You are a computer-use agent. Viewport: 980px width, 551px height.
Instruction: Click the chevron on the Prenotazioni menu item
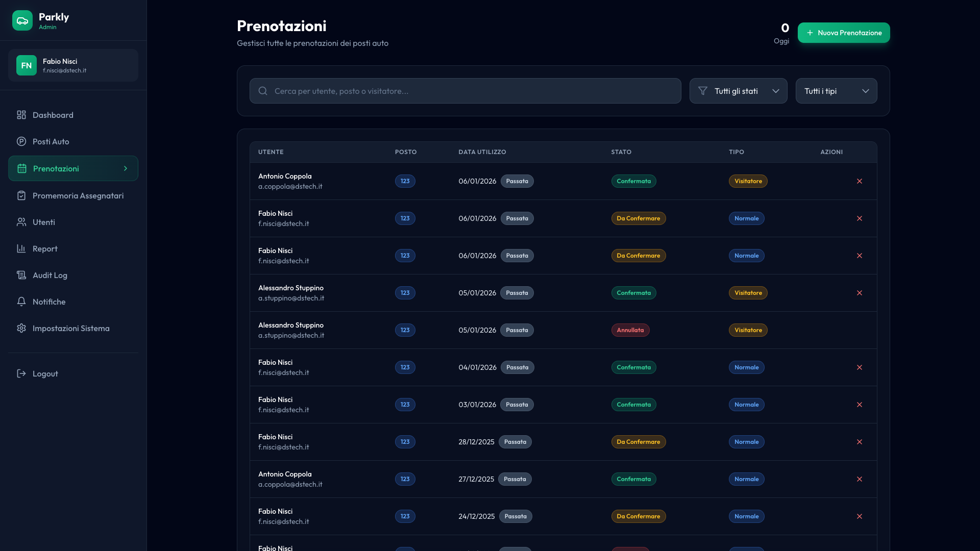point(126,169)
